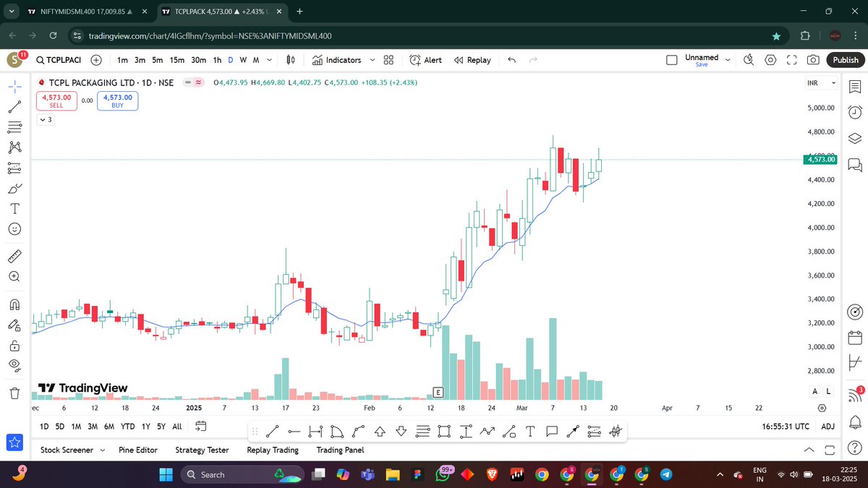Select the trend line drawing tool in left sidebar
The height and width of the screenshot is (488, 868).
(14, 106)
